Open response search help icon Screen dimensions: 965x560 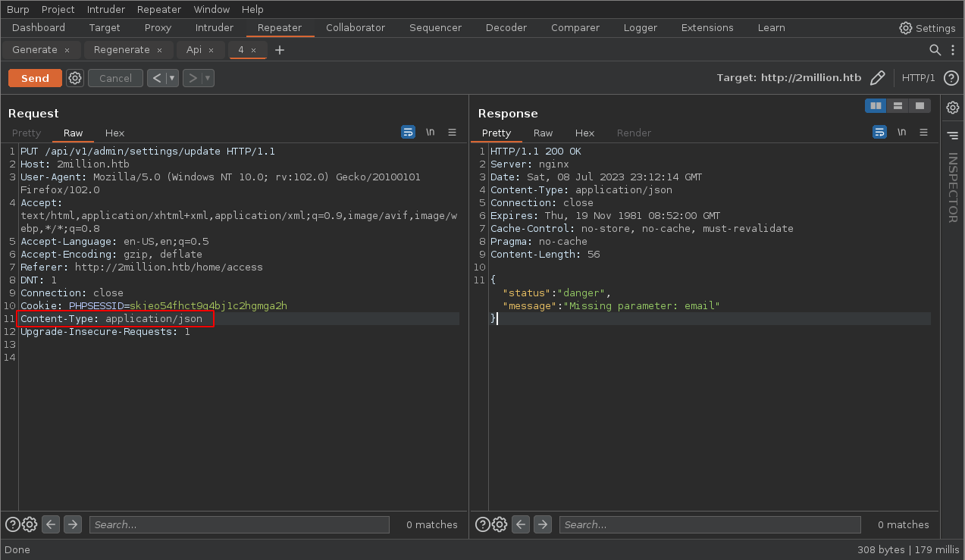pos(482,524)
